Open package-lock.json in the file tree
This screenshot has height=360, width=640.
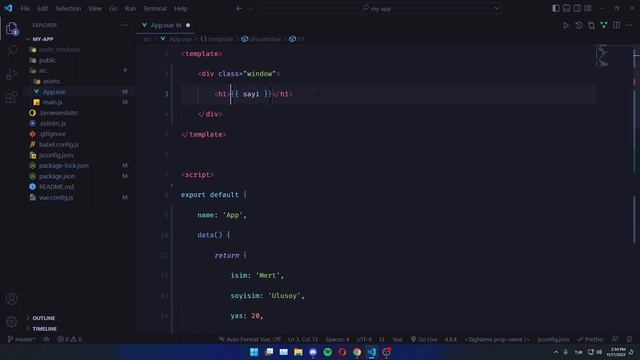click(64, 166)
